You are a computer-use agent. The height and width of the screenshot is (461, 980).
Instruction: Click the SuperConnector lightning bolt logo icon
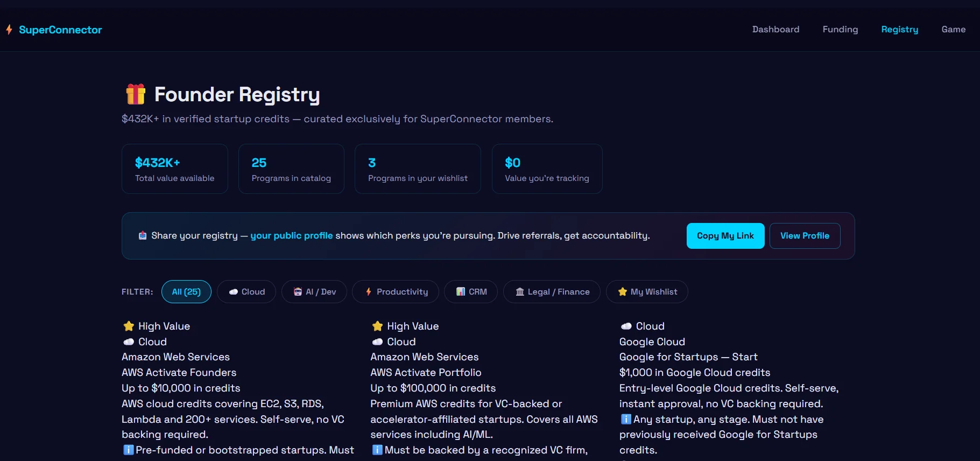pos(9,30)
